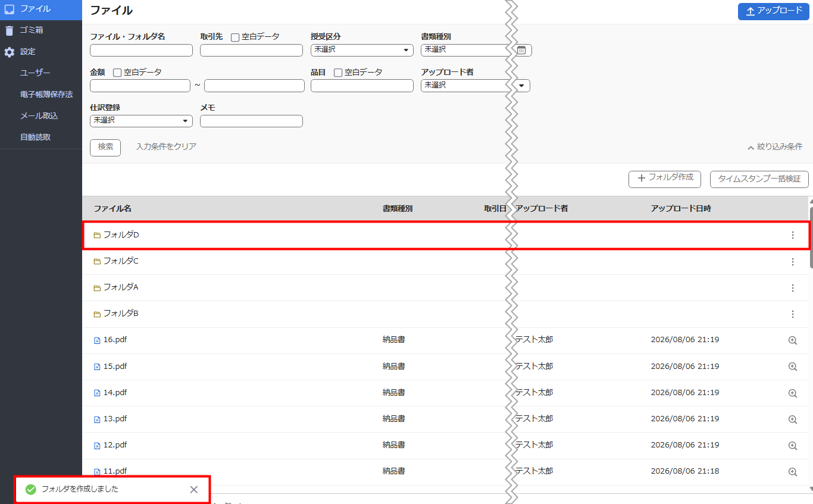This screenshot has height=504, width=813.
Task: Open the three-dot menu for フォルダD
Action: click(x=792, y=235)
